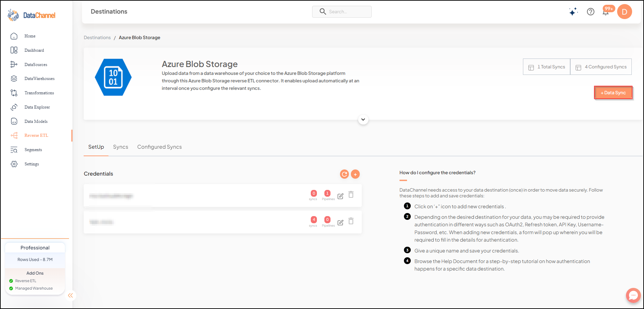Click 'How do I configure the credentials?' heading
This screenshot has width=644, height=309.
[x=437, y=173]
